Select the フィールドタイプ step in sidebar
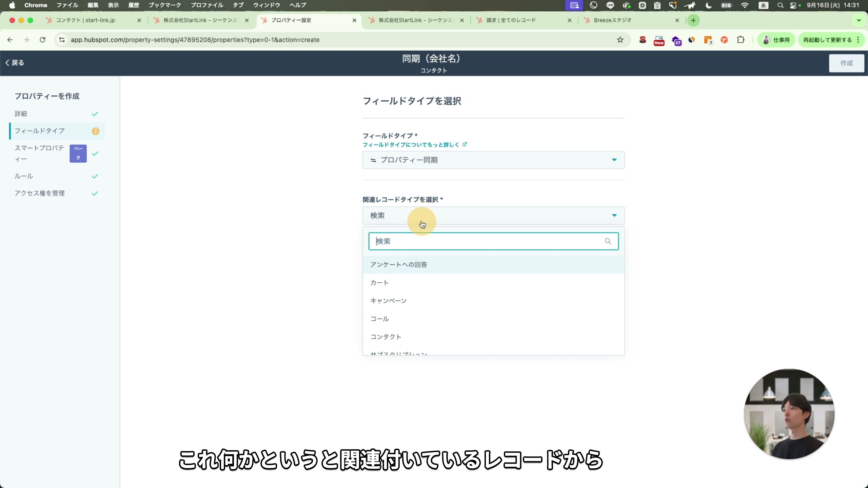This screenshot has width=868, height=488. click(40, 131)
